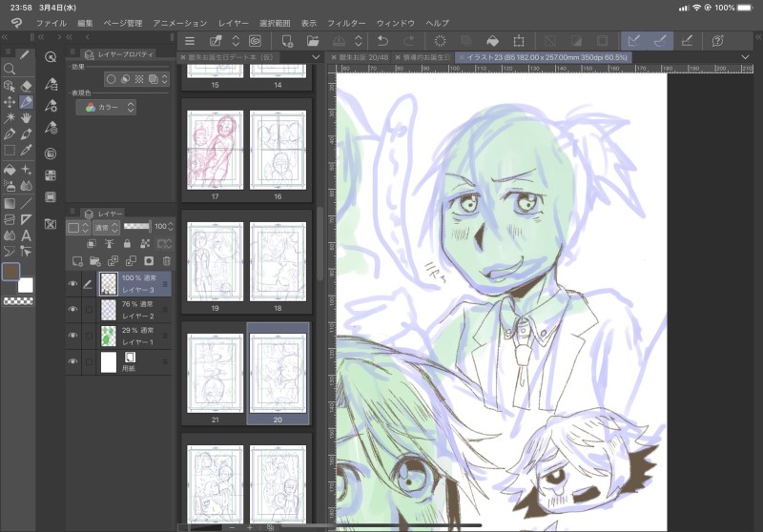Select the Text tool icon

pyautogui.click(x=27, y=235)
